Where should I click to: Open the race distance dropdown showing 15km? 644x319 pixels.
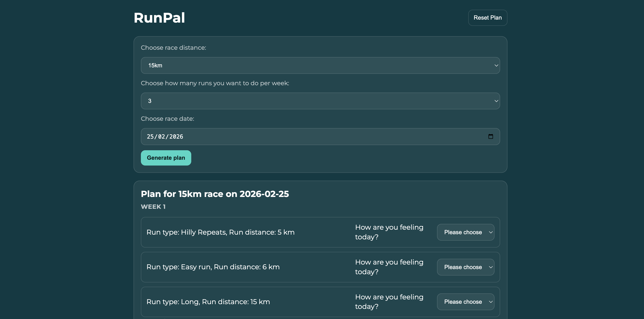click(320, 65)
